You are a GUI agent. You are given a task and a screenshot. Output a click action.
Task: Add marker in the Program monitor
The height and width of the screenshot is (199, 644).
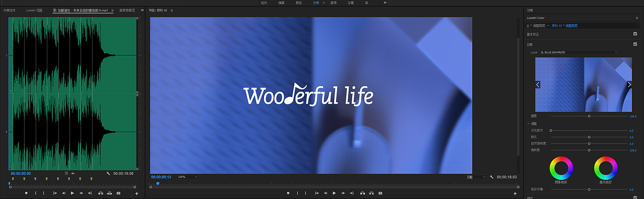coord(288,193)
